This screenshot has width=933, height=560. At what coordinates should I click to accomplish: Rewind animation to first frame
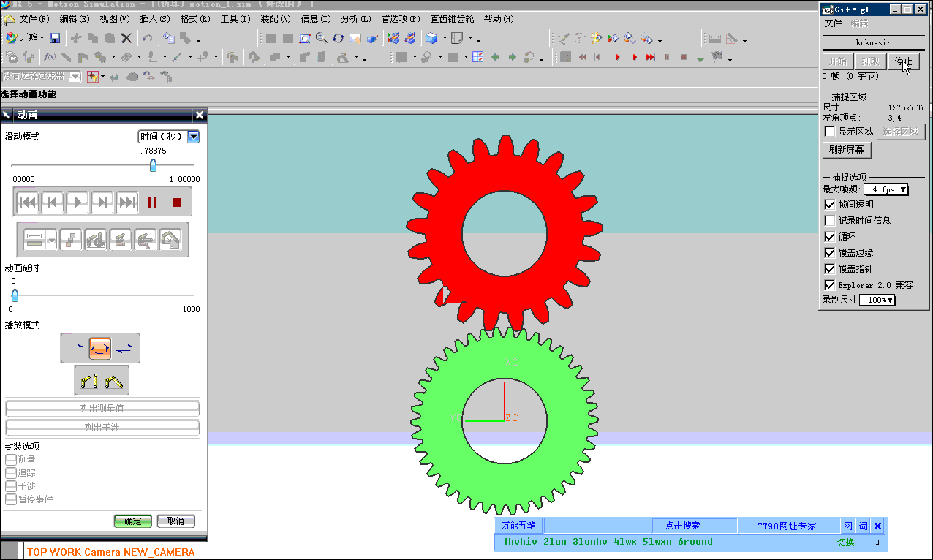click(x=28, y=203)
